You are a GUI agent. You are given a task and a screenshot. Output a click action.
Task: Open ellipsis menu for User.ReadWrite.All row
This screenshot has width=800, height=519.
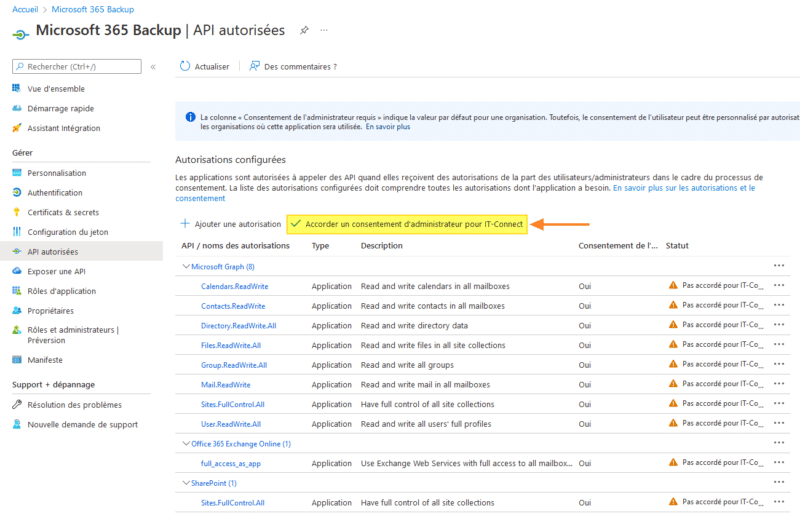(779, 424)
